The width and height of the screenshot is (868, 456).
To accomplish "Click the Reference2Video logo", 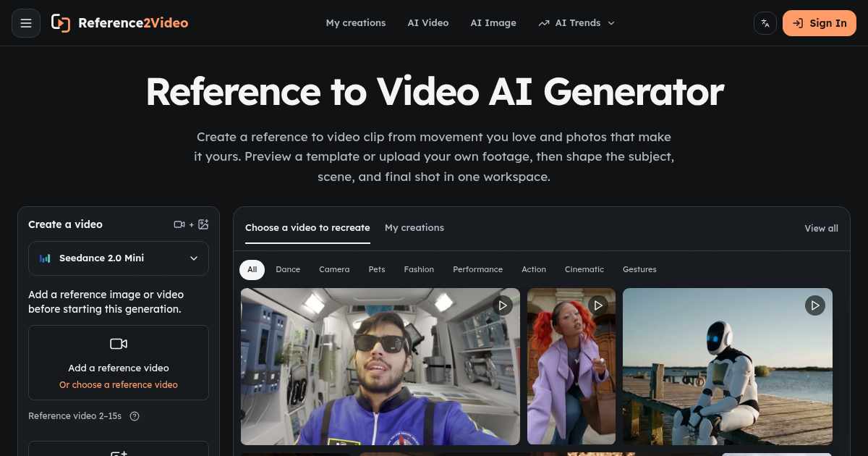I will (x=120, y=23).
